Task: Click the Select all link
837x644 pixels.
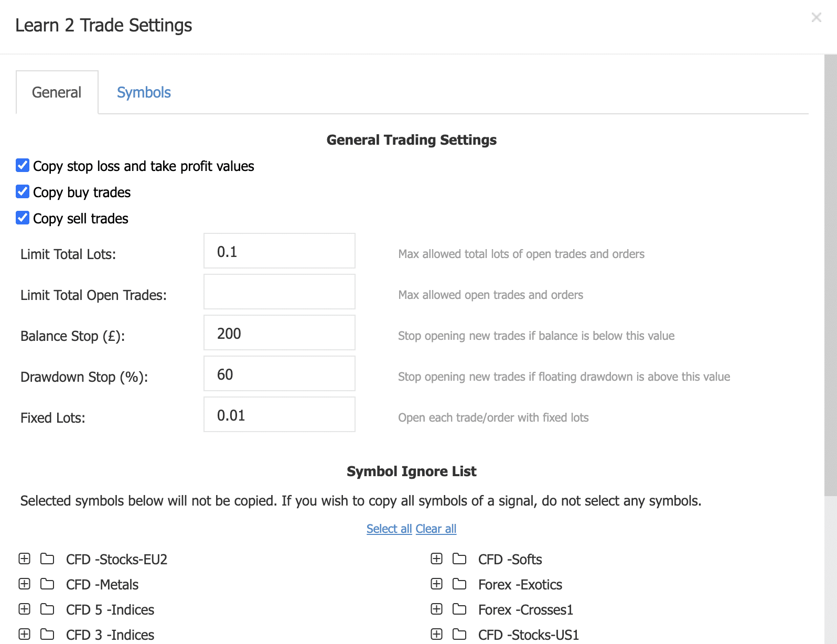Action: tap(389, 529)
